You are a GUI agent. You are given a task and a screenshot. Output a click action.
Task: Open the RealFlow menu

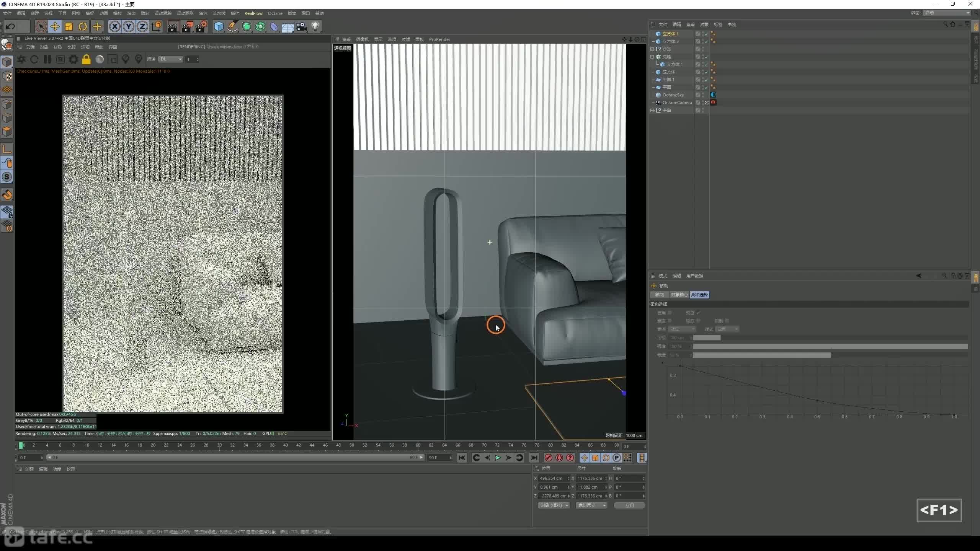coord(253,13)
